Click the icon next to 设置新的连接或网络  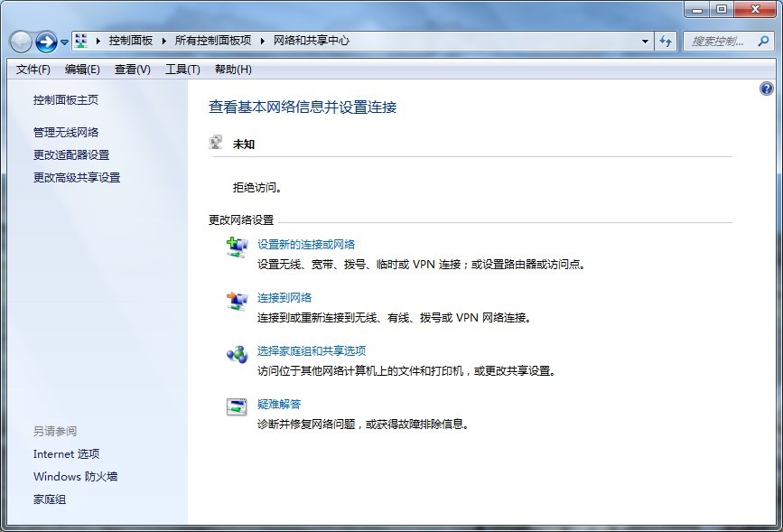tap(236, 247)
